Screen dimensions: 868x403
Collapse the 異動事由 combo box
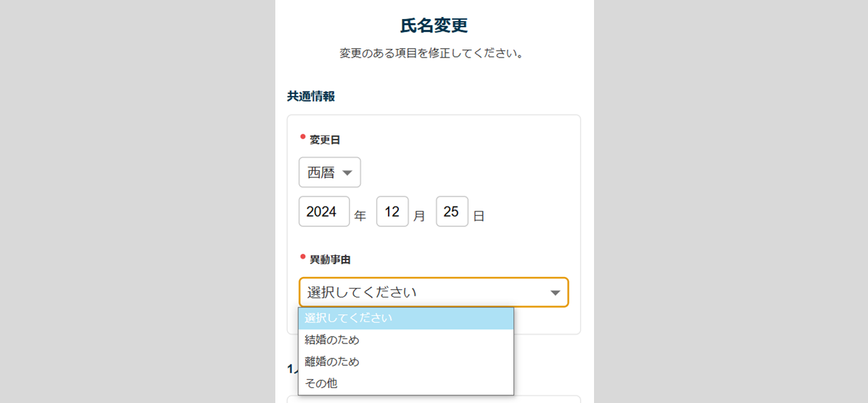pyautogui.click(x=434, y=292)
